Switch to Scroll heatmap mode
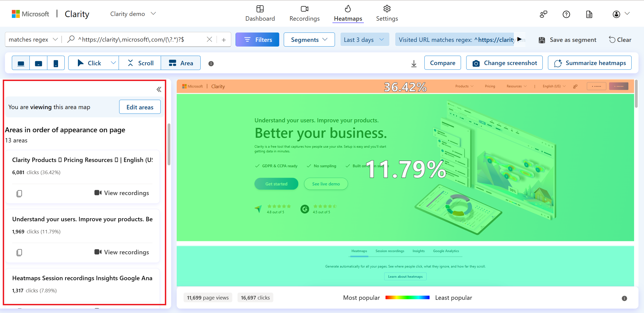644x313 pixels. pos(140,63)
